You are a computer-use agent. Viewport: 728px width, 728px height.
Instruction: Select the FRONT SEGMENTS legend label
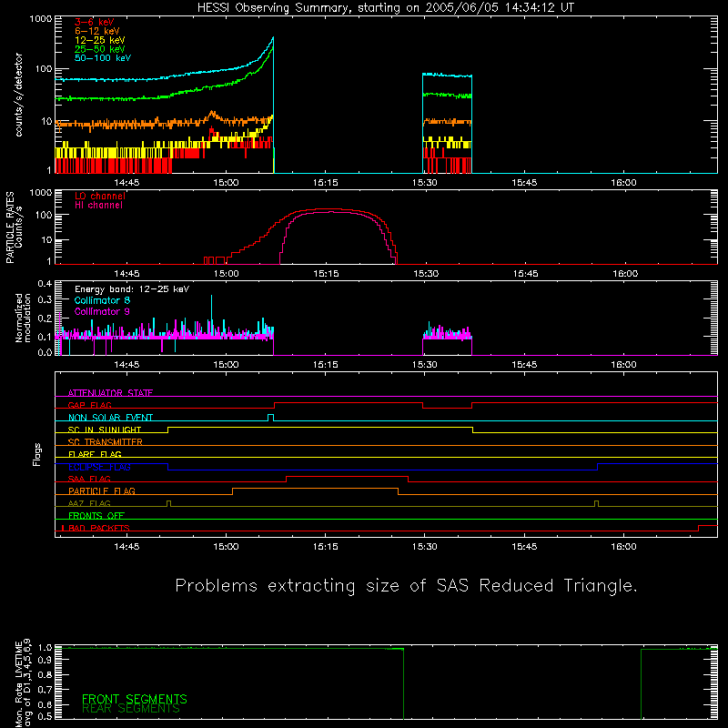click(x=135, y=699)
